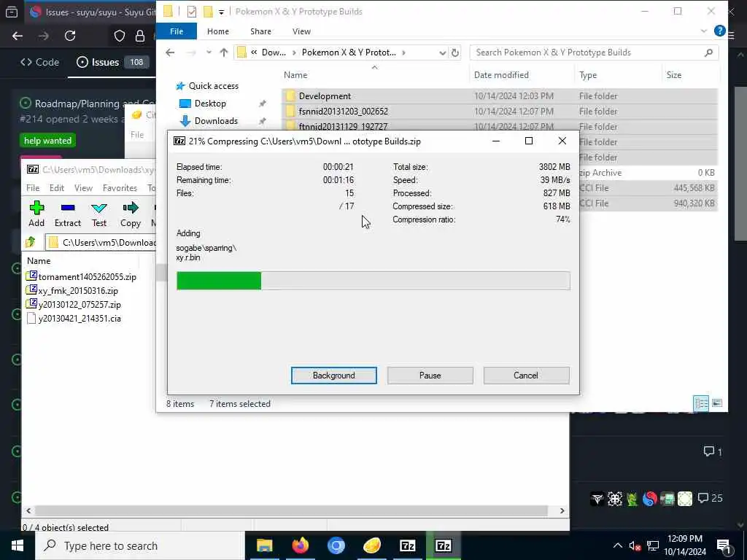Screen dimensions: 747x560
Task: Click the Search Pokemon X & Y Prototype Builds field
Action: pyautogui.click(x=594, y=52)
